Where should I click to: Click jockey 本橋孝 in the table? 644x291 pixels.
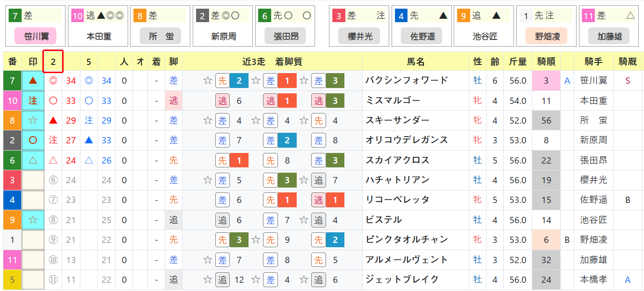593,279
